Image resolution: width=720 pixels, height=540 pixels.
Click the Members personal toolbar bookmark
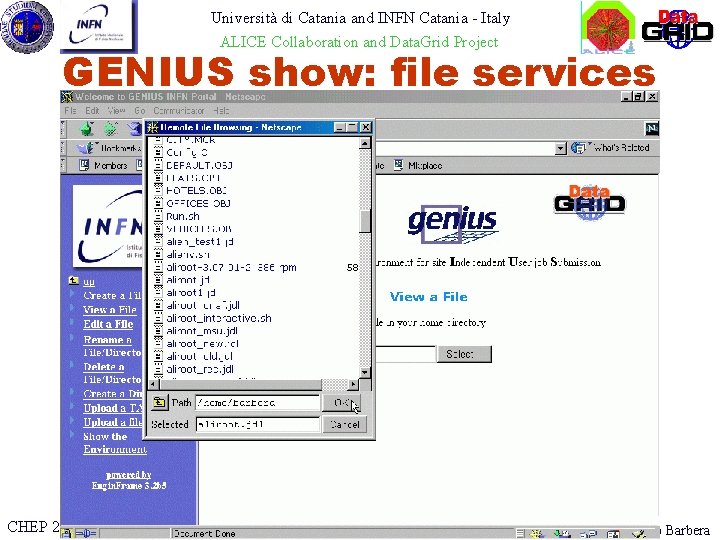[x=104, y=165]
